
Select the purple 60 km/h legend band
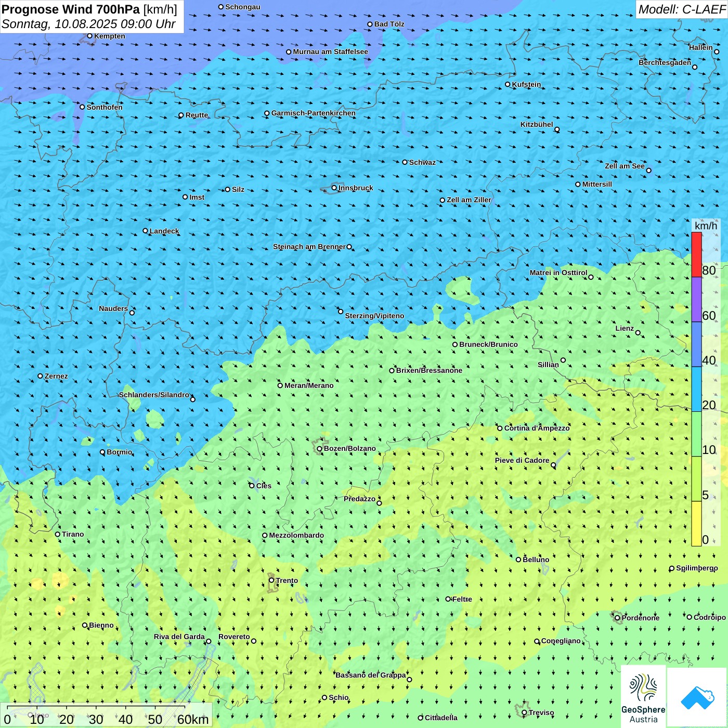(x=696, y=300)
